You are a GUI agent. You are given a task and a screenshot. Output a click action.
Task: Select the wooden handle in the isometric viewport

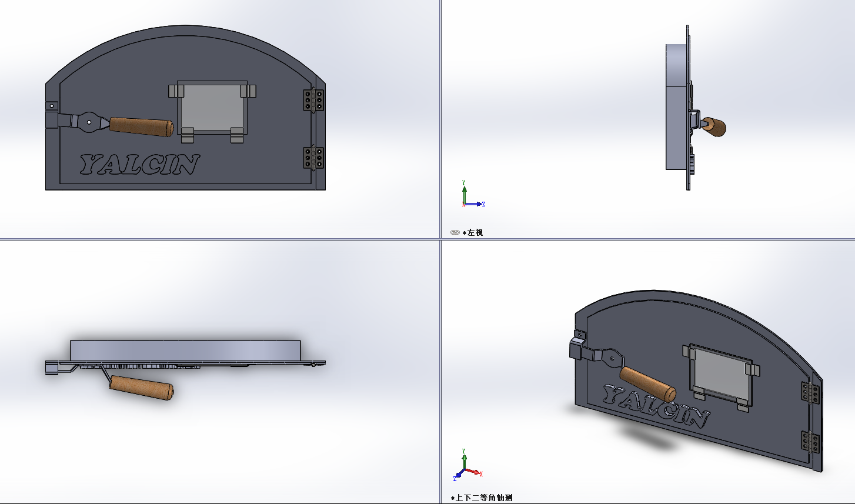[x=648, y=384]
